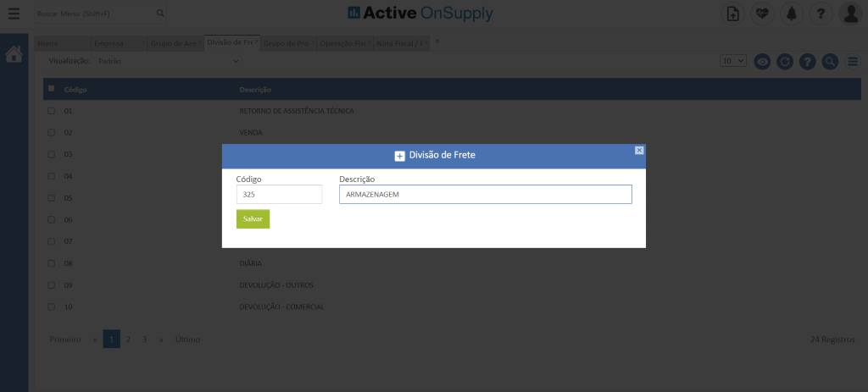This screenshot has width=868, height=392.
Task: Check the row 09 checkbox
Action: tap(52, 285)
